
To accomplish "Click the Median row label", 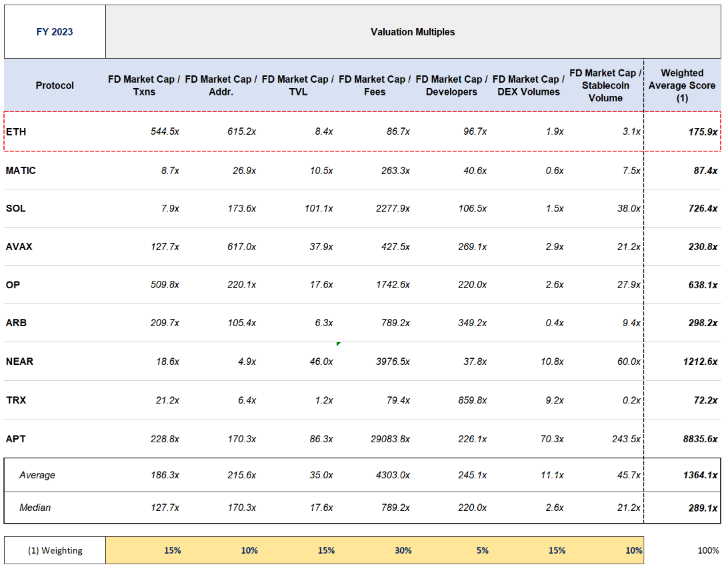I will coord(35,508).
